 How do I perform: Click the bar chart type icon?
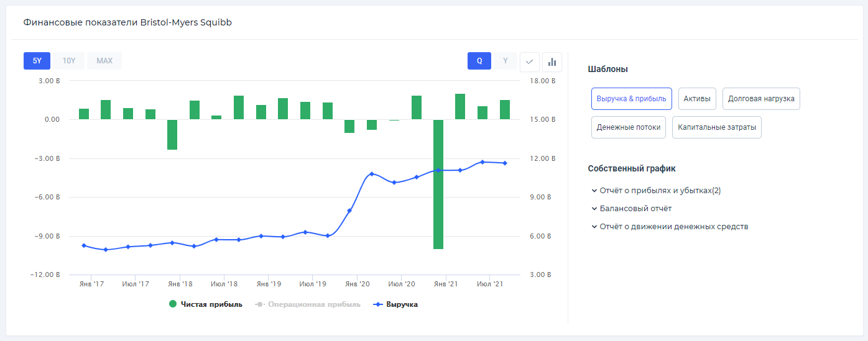[x=552, y=61]
